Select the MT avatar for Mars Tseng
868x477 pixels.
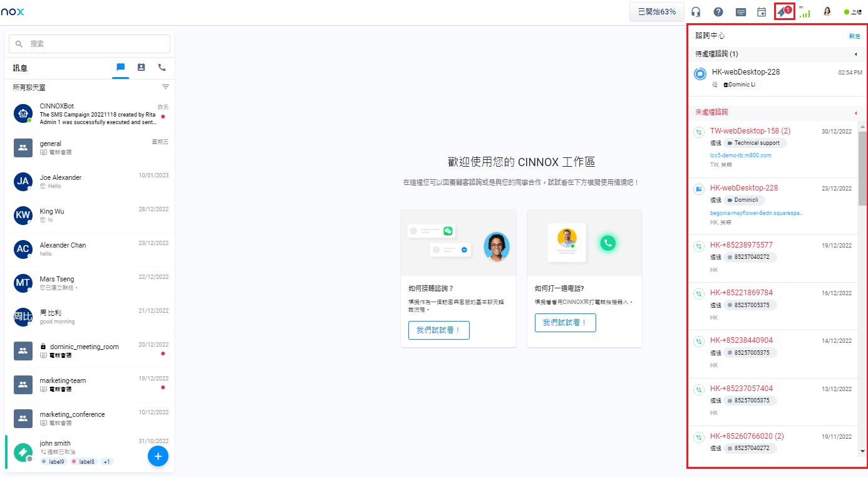pyautogui.click(x=23, y=283)
